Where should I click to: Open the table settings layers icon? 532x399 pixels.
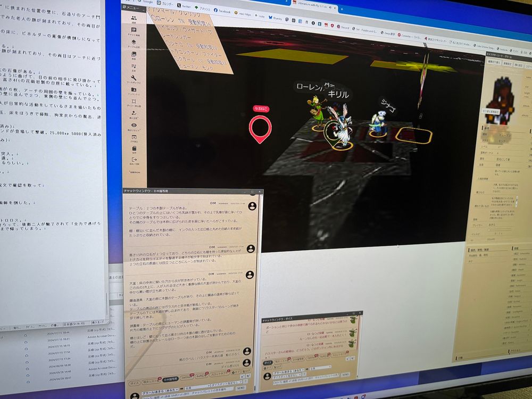coord(134,42)
